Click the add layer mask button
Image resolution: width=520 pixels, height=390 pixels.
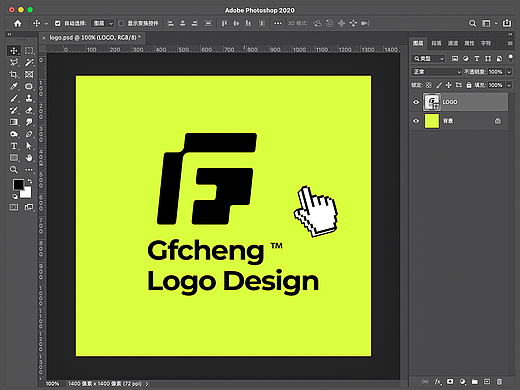click(x=450, y=382)
